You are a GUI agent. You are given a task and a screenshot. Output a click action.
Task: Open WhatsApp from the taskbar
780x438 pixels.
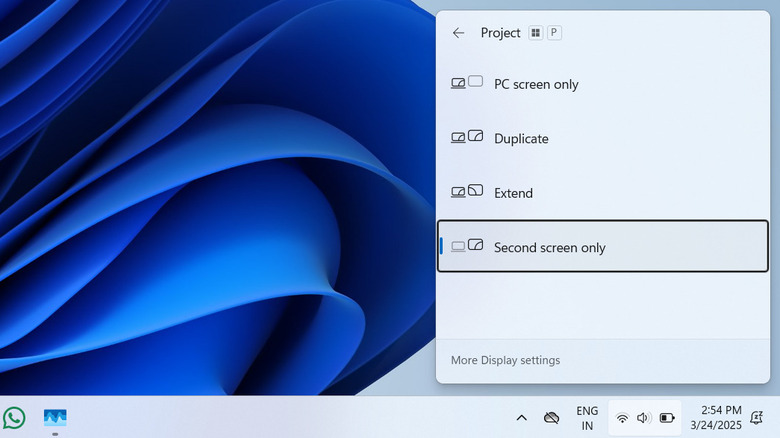pyautogui.click(x=14, y=417)
